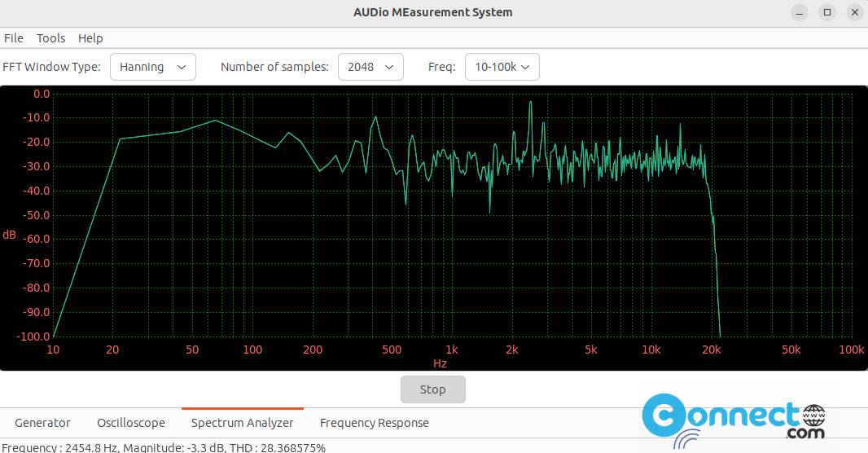The width and height of the screenshot is (868, 453).
Task: Select the Spectrum Analyzer tab
Action: 243,423
